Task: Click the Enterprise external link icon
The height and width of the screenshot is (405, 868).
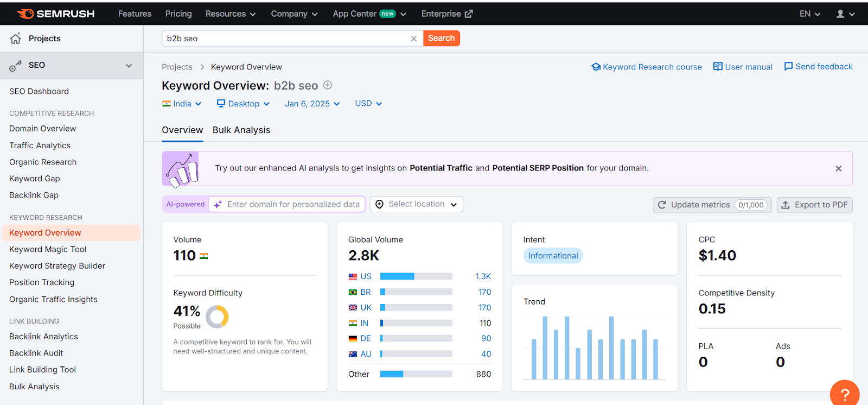Action: pyautogui.click(x=469, y=14)
